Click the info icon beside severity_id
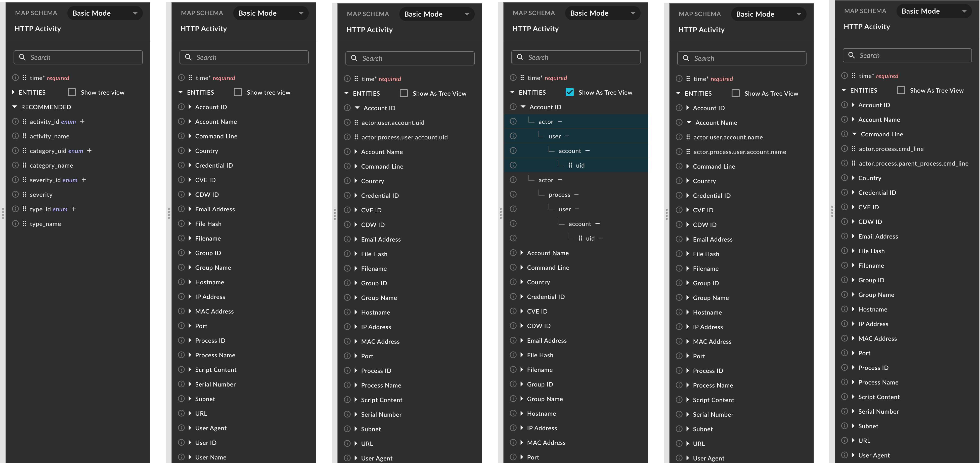The height and width of the screenshot is (463, 980). [15, 180]
